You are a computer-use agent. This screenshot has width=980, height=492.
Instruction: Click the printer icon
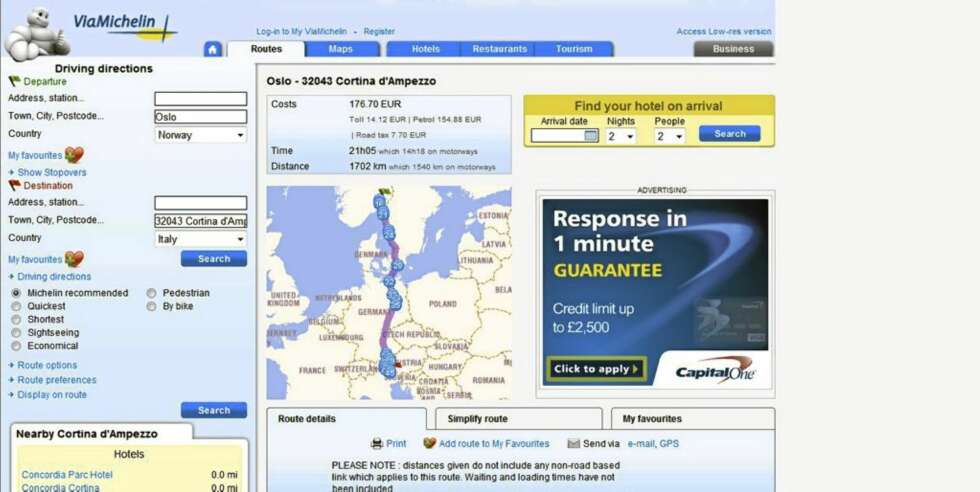[377, 443]
